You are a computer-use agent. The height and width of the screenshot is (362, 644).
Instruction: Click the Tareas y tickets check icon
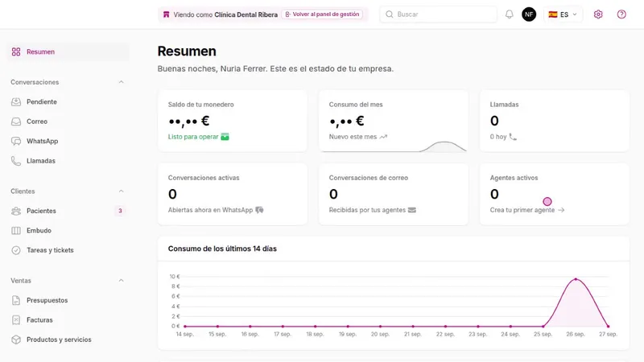coord(16,250)
